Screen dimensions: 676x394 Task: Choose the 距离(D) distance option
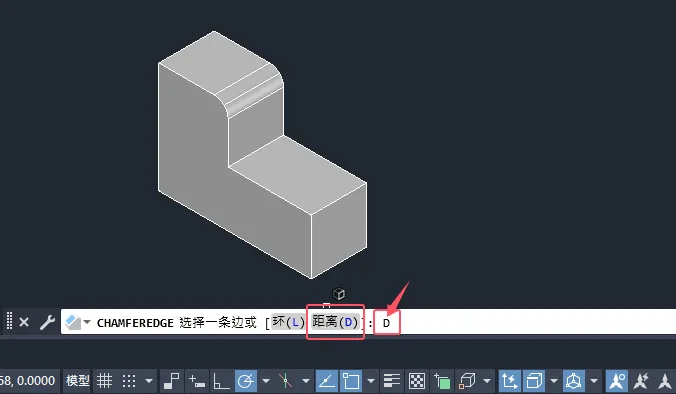(335, 322)
